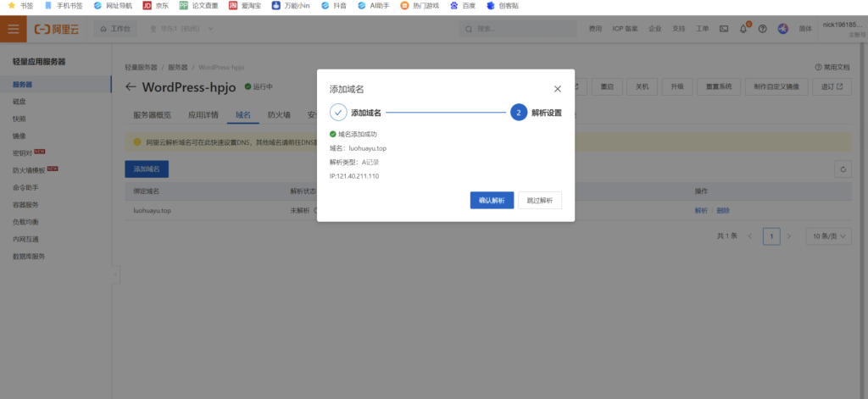Click the help question mark icon
This screenshot has height=399, width=868.
pos(762,29)
